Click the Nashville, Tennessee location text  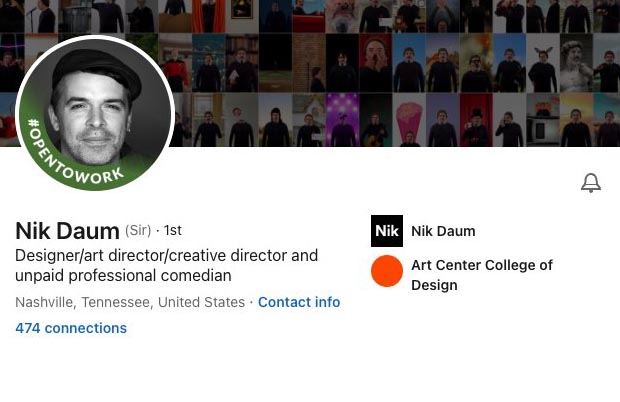click(130, 302)
